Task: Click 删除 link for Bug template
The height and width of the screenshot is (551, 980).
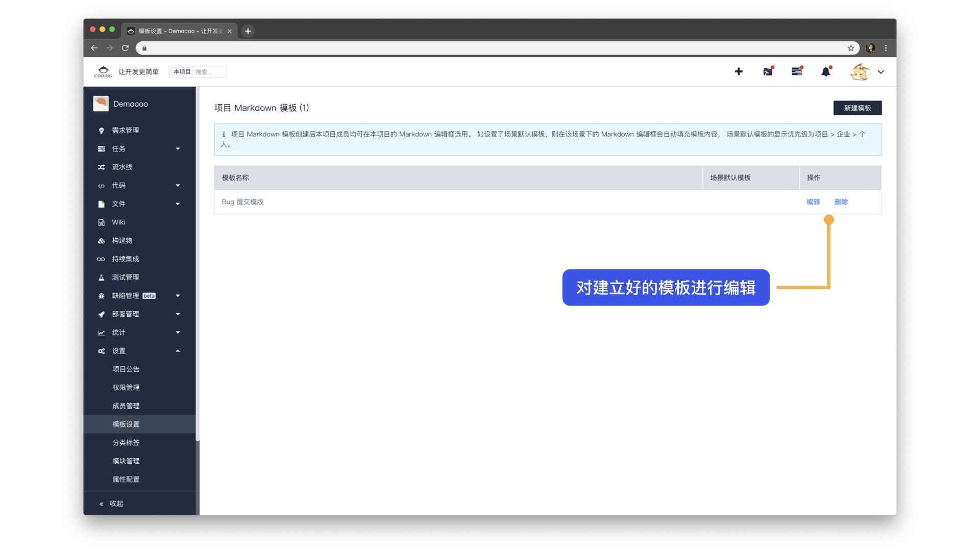Action: coord(841,202)
